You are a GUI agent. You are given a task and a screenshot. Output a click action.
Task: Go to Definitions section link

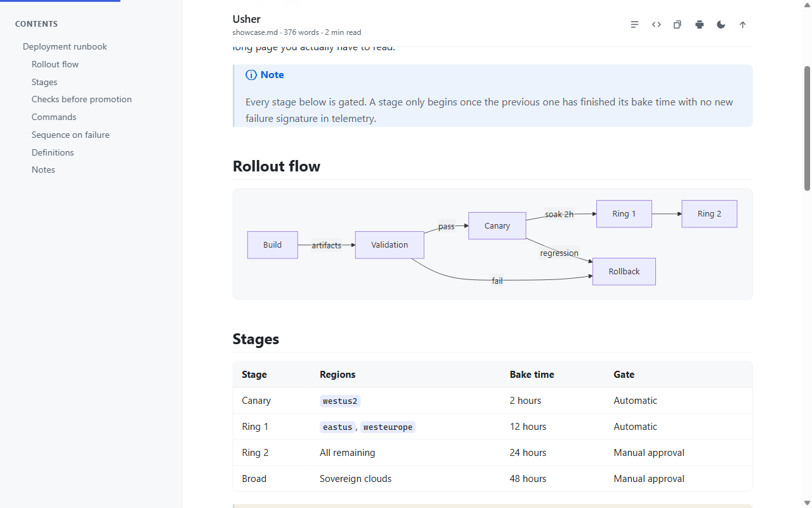(53, 152)
